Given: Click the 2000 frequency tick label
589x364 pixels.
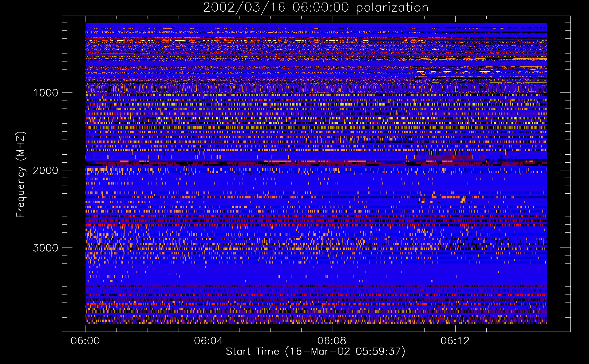Looking at the screenshot, I should tap(46, 170).
